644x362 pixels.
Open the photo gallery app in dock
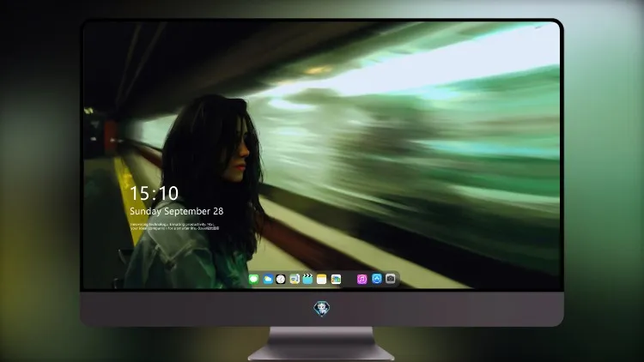[336, 279]
